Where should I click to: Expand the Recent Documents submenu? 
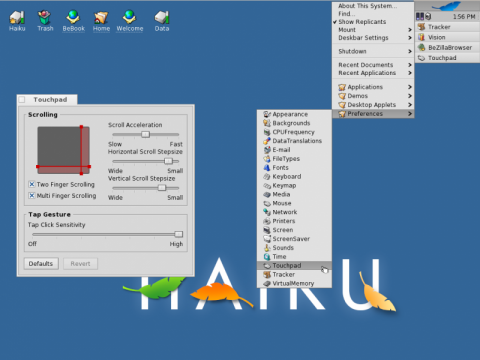coord(373,65)
